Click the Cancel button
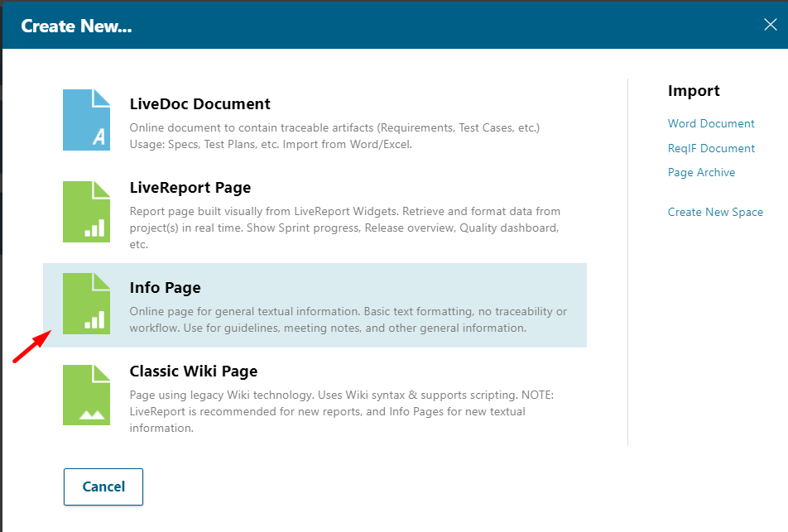 [x=103, y=486]
